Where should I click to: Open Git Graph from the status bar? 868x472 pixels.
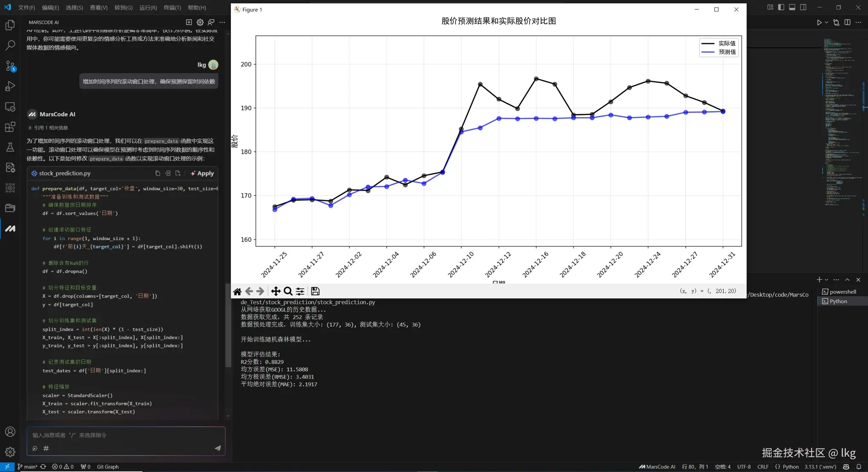click(x=107, y=466)
